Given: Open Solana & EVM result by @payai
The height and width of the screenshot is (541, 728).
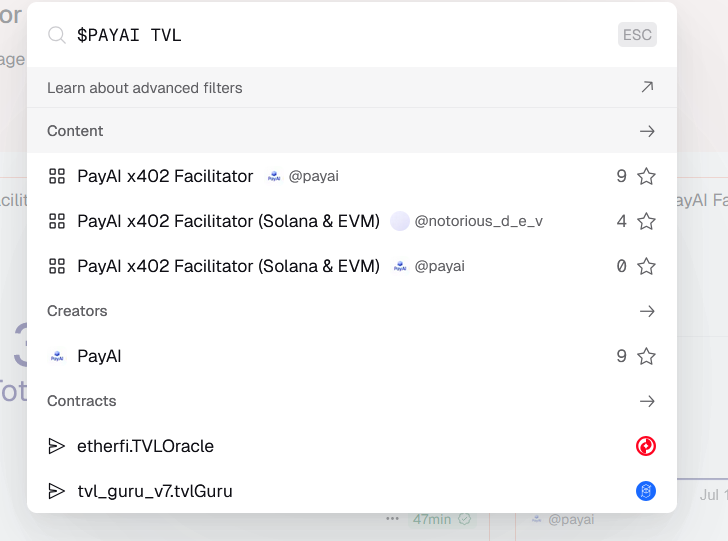Looking at the screenshot, I should (x=352, y=266).
